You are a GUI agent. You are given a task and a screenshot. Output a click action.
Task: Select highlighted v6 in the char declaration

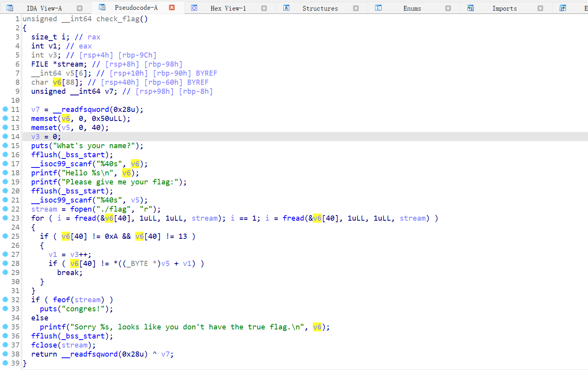pos(57,82)
